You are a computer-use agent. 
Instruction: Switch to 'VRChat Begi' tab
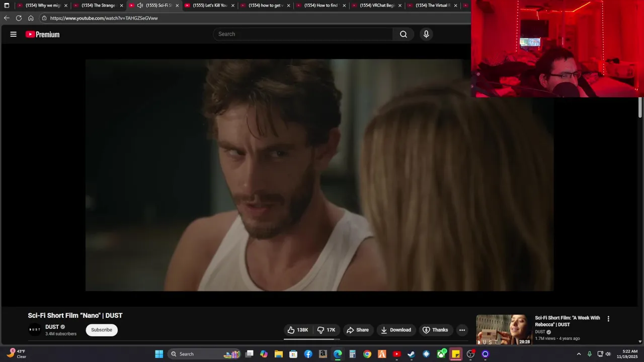click(x=377, y=6)
